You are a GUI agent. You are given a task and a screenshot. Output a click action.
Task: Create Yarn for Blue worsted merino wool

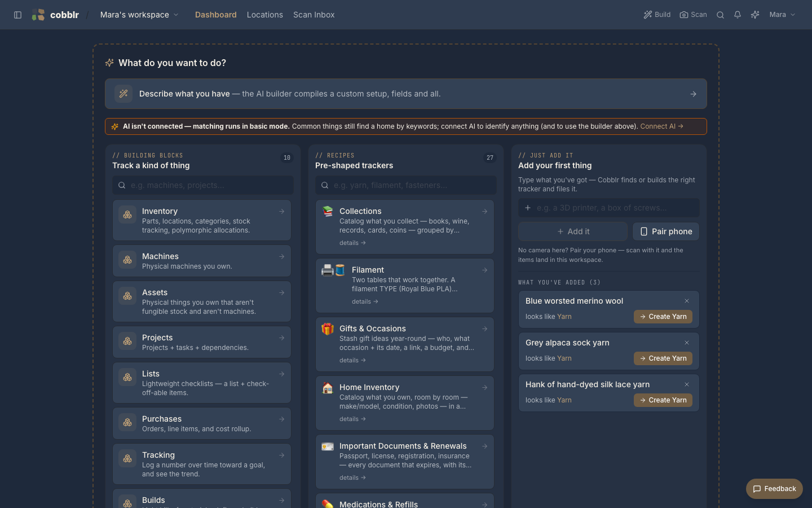pyautogui.click(x=663, y=317)
